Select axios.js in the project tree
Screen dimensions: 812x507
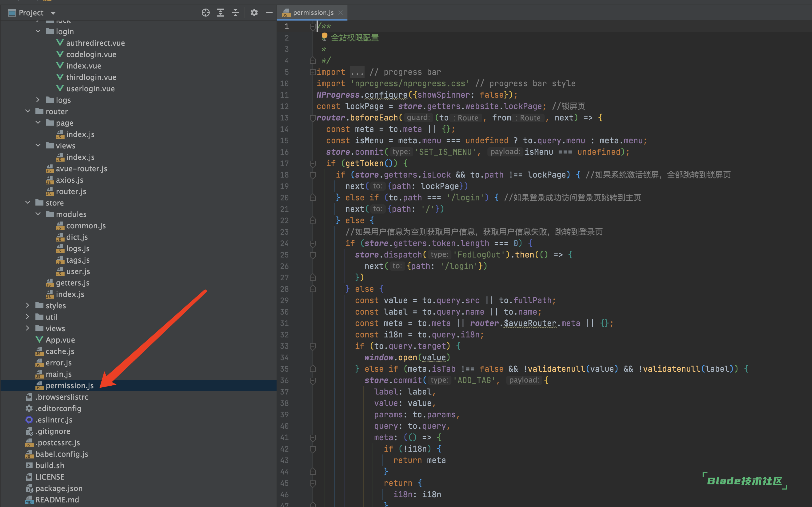(x=69, y=180)
